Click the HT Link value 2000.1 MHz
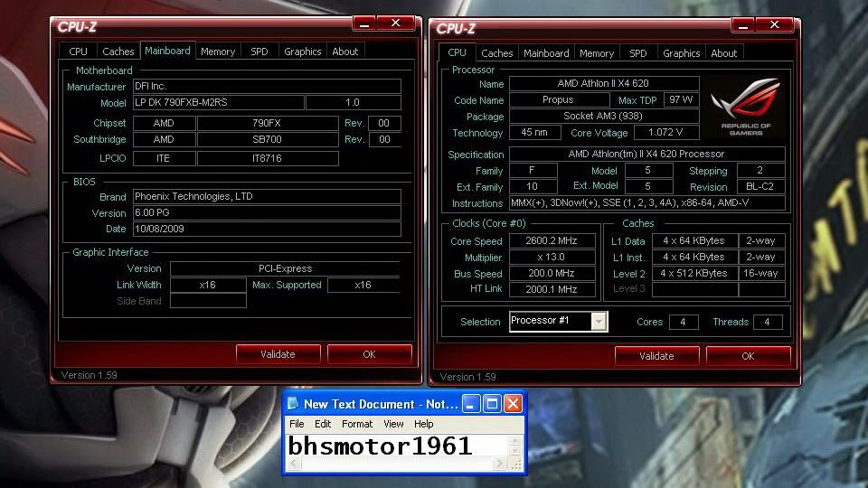Image resolution: width=868 pixels, height=488 pixels. pos(552,289)
